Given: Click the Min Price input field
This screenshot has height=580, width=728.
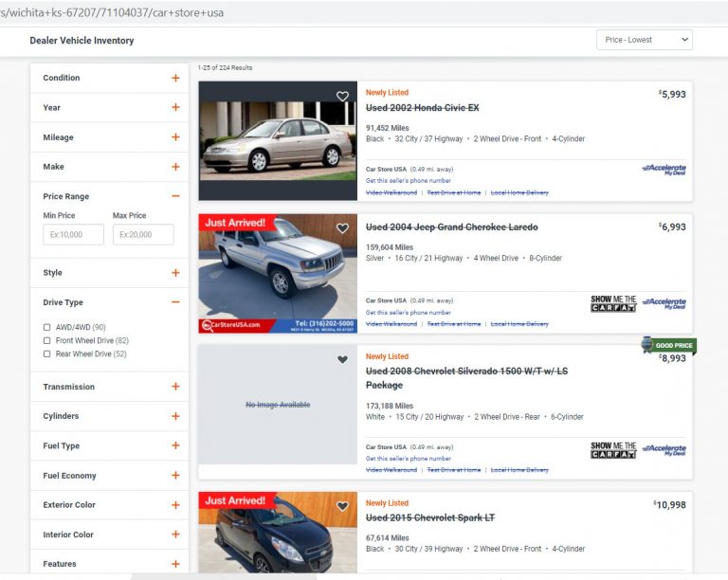Looking at the screenshot, I should pos(73,235).
